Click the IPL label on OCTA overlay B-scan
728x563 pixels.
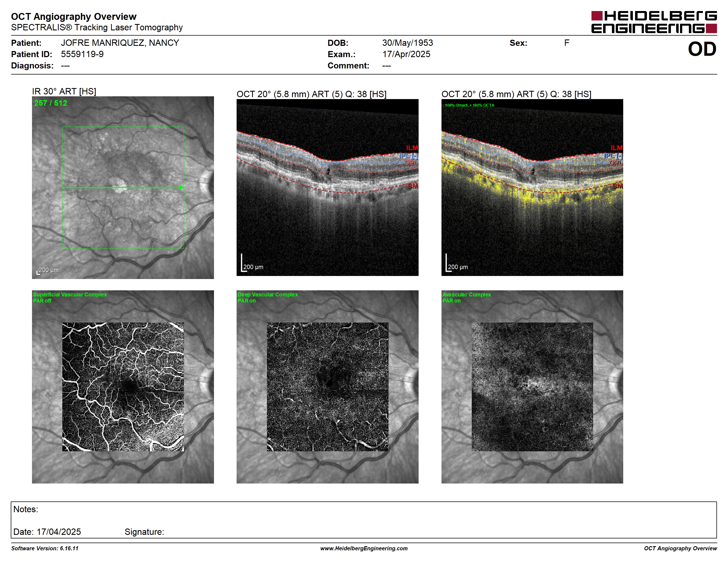613,155
